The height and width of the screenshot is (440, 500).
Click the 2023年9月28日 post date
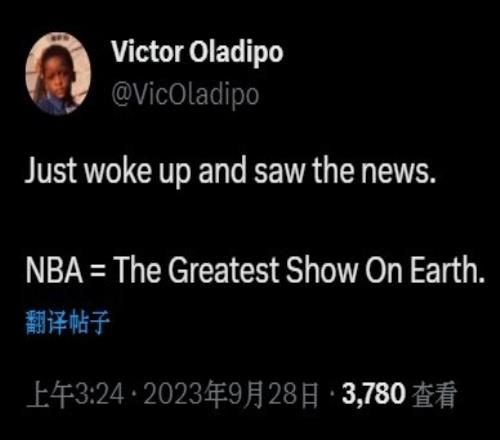coord(231,395)
